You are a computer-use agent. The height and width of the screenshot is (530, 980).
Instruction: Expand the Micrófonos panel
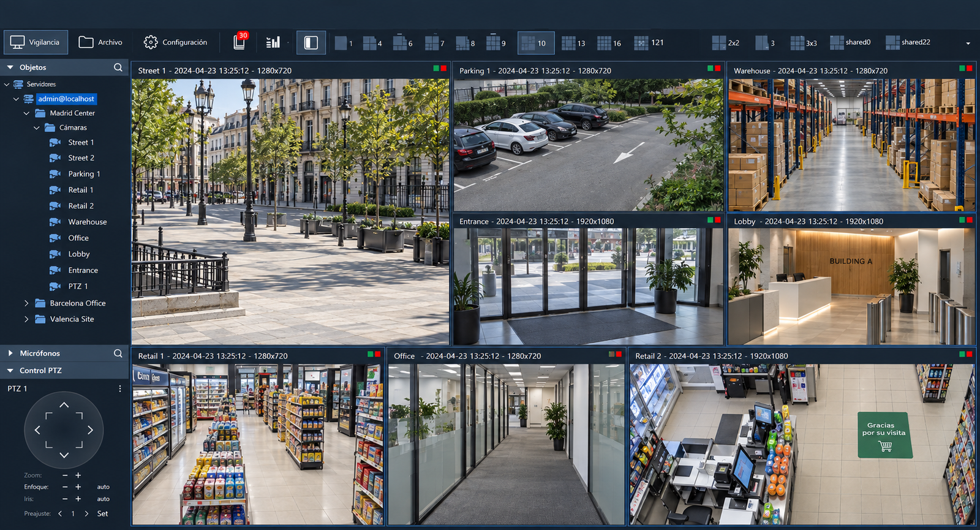pyautogui.click(x=10, y=354)
